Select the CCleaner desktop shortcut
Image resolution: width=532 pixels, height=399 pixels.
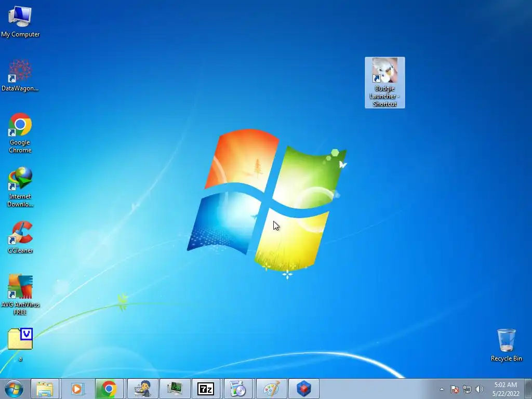point(20,237)
